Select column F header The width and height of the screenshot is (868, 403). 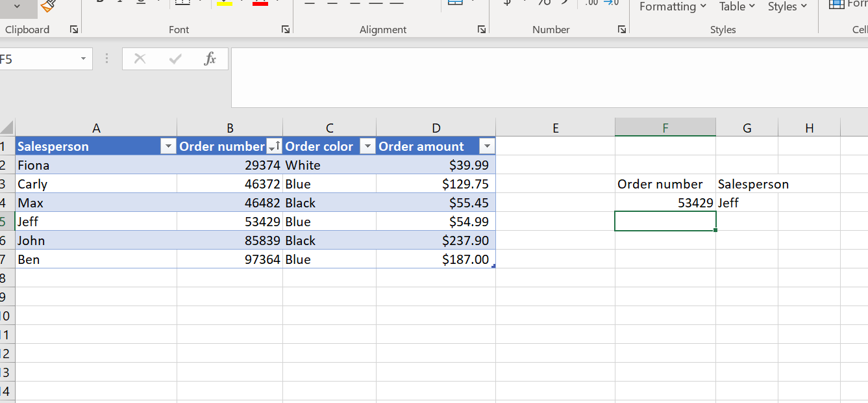click(x=665, y=128)
